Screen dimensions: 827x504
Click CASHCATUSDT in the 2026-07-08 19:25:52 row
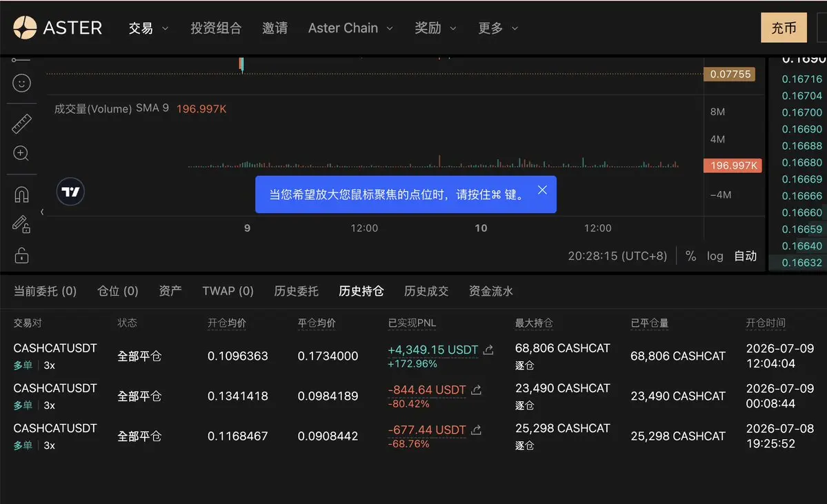pyautogui.click(x=55, y=428)
